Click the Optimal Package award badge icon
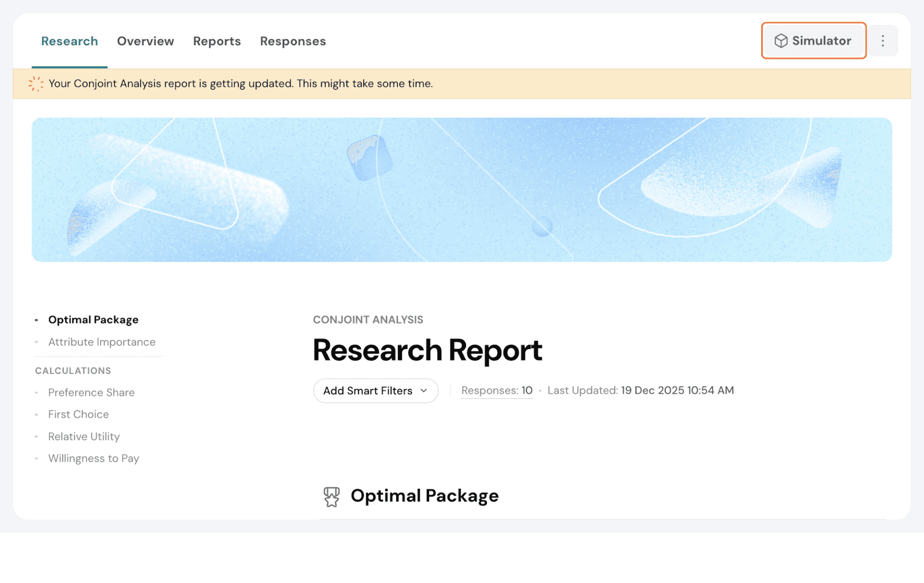Image resolution: width=924 pixels, height=583 pixels. (331, 496)
